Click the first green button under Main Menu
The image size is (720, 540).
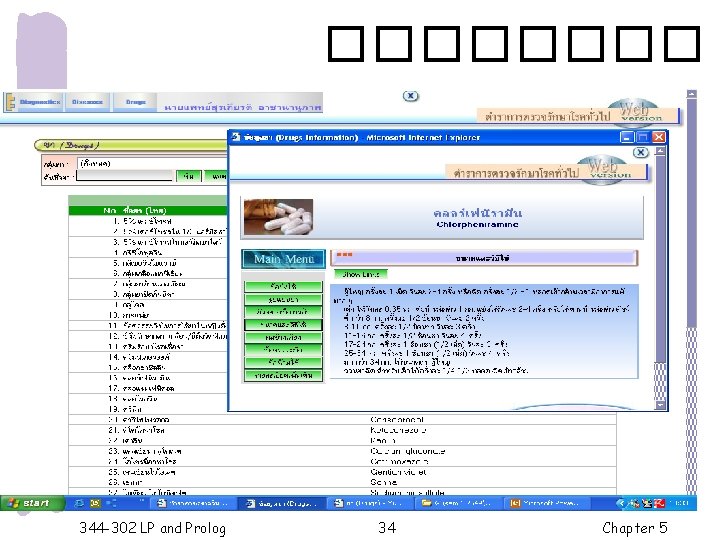point(283,286)
